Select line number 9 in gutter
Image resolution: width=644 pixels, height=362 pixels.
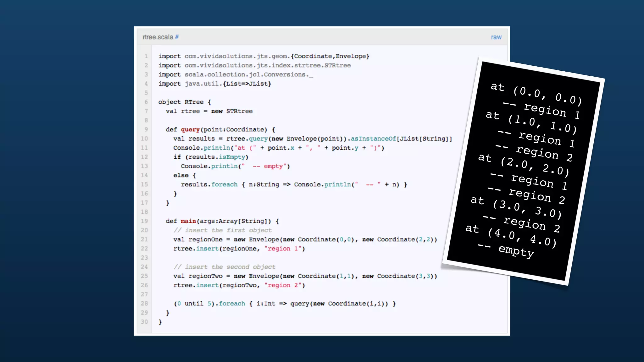[x=146, y=129]
